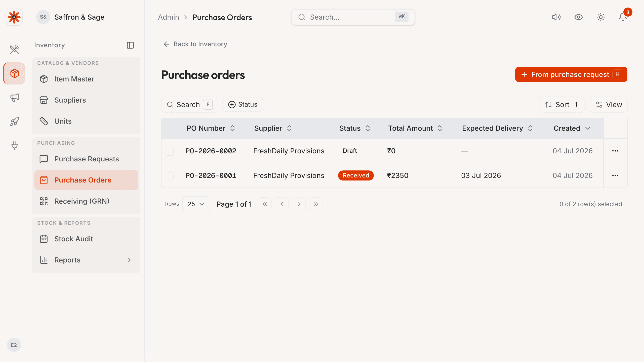Open the restaurant utensils section in rail
Screen dimensions: 644x362
(x=14, y=49)
